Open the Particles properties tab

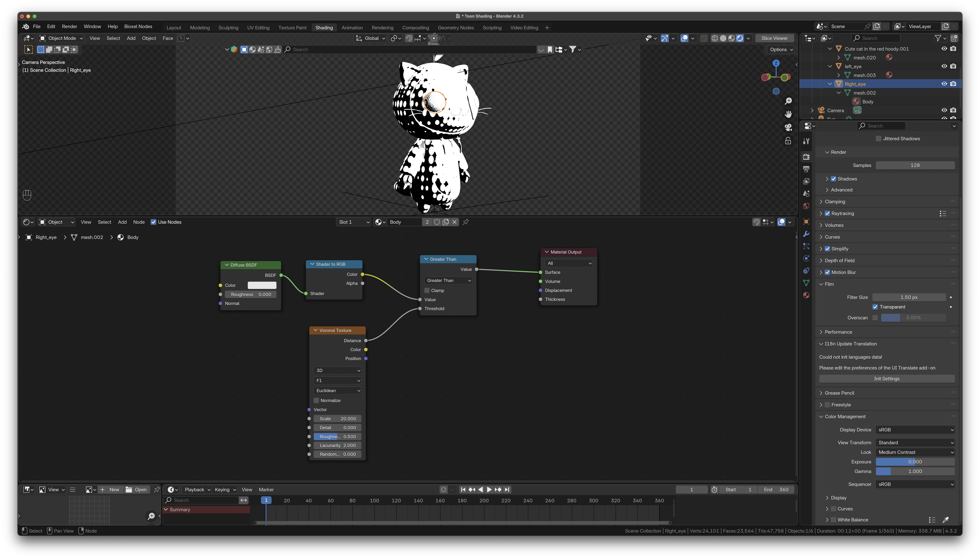(x=806, y=246)
